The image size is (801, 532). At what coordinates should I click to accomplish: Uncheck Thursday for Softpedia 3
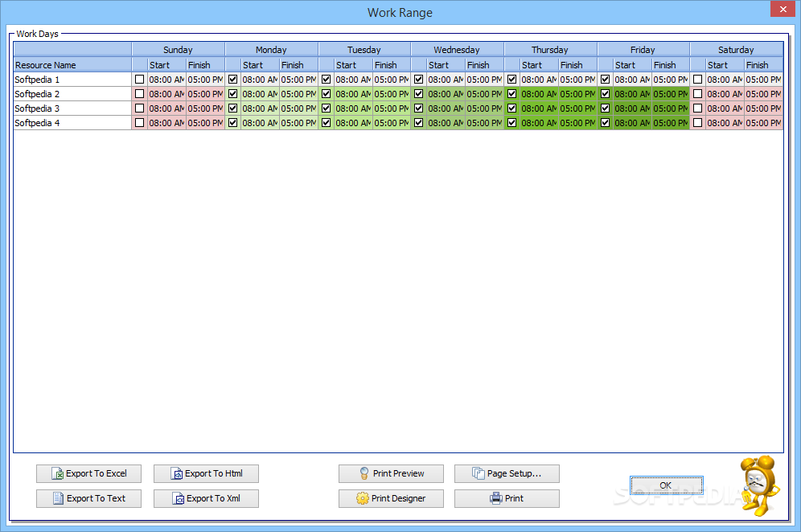(x=511, y=108)
